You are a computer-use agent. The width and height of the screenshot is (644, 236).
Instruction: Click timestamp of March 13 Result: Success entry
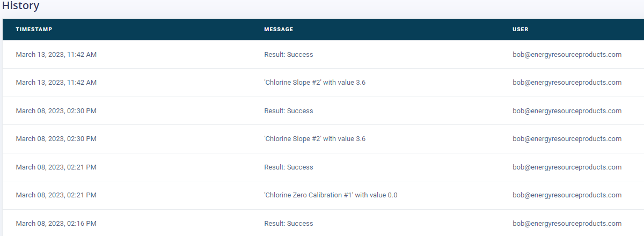click(56, 55)
